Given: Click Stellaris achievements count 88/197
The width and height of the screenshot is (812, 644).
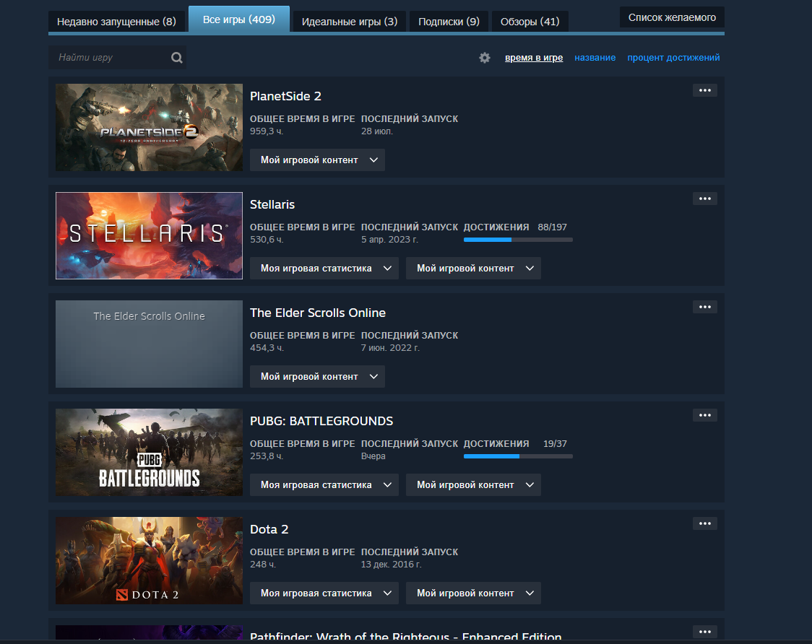Looking at the screenshot, I should tap(552, 227).
